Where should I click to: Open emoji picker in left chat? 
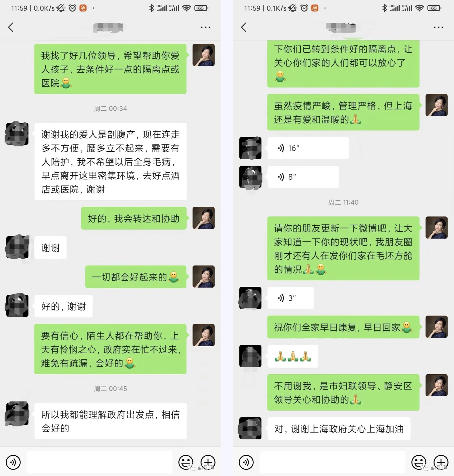(186, 462)
